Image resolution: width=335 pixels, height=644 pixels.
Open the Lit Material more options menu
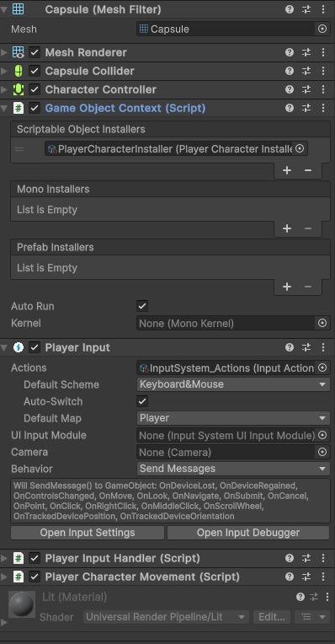pyautogui.click(x=327, y=597)
